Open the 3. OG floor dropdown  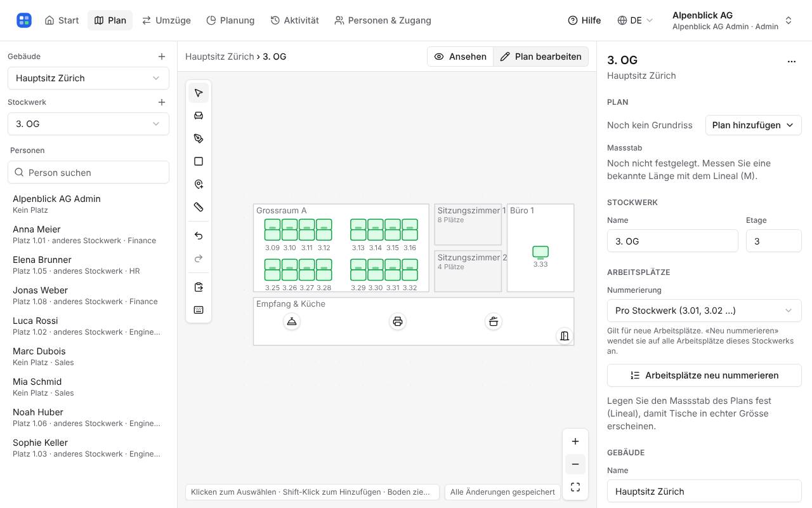88,124
